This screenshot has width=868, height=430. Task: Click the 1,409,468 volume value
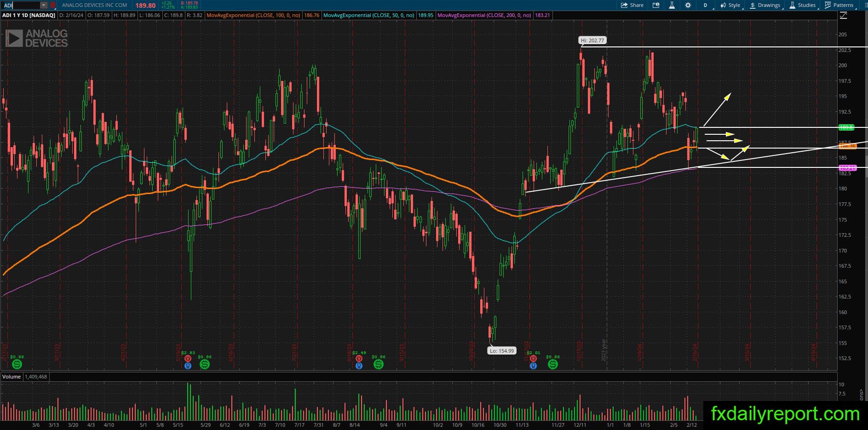[36, 377]
